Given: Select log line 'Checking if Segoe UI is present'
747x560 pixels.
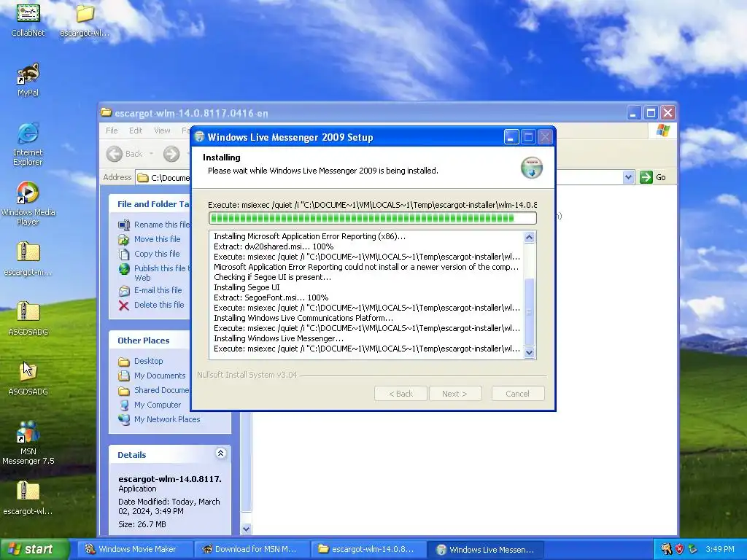Looking at the screenshot, I should pyautogui.click(x=272, y=277).
